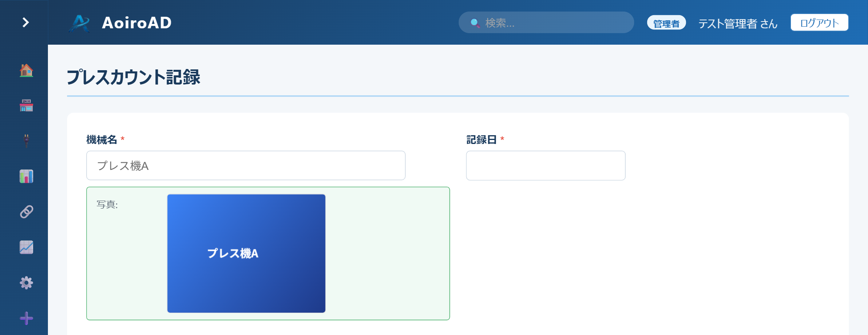Open settings gear icon in sidebar
Screen dimensions: 868x335
click(x=26, y=283)
